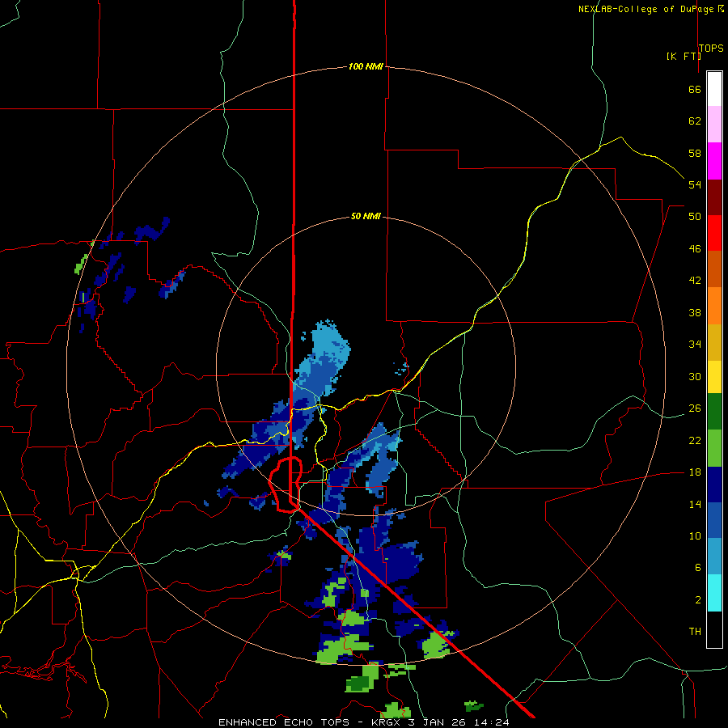This screenshot has width=728, height=728.
Task: Click the orange 38-42 kft swatch
Action: (x=714, y=306)
